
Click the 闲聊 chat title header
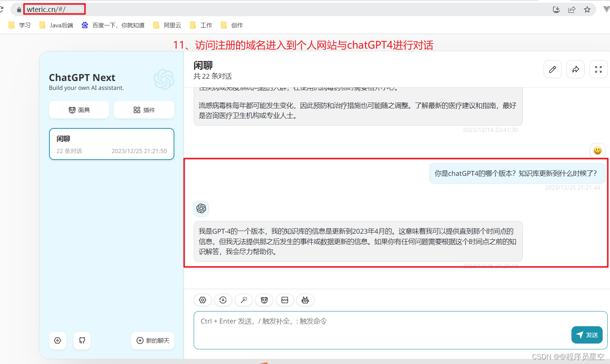pos(203,65)
